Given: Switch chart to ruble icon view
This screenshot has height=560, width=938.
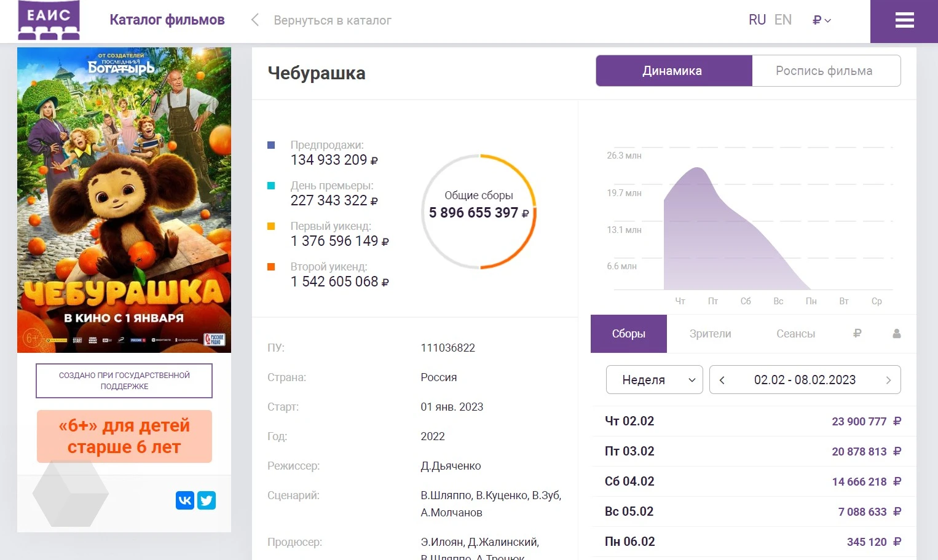Looking at the screenshot, I should click(x=857, y=334).
